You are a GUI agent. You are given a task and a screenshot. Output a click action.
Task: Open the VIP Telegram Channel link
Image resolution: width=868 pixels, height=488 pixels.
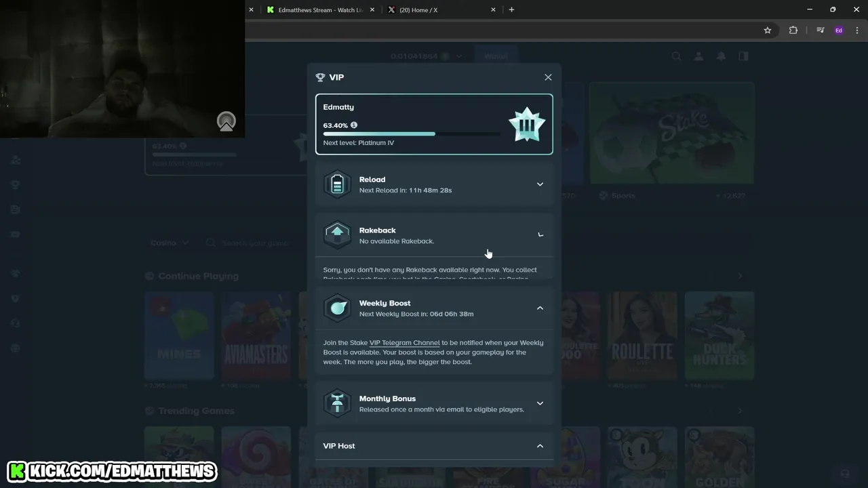click(404, 343)
